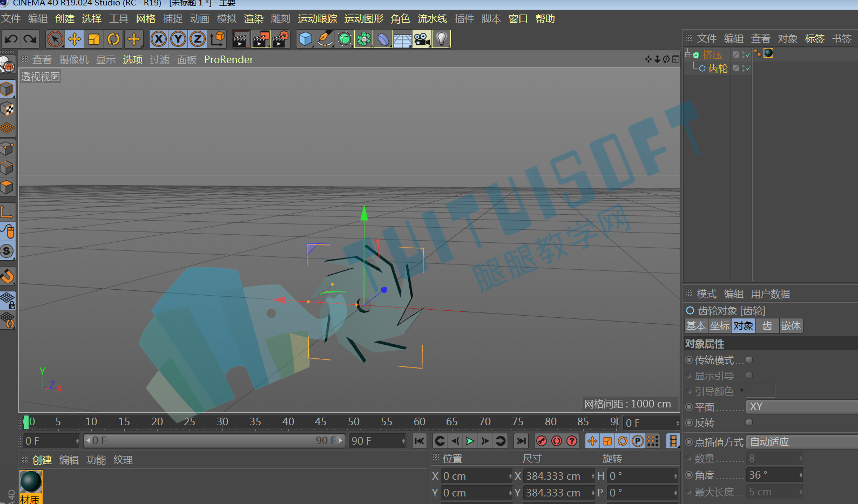Screen dimensions: 858x504
Task: Open the 运动图形 menu
Action: (x=364, y=19)
